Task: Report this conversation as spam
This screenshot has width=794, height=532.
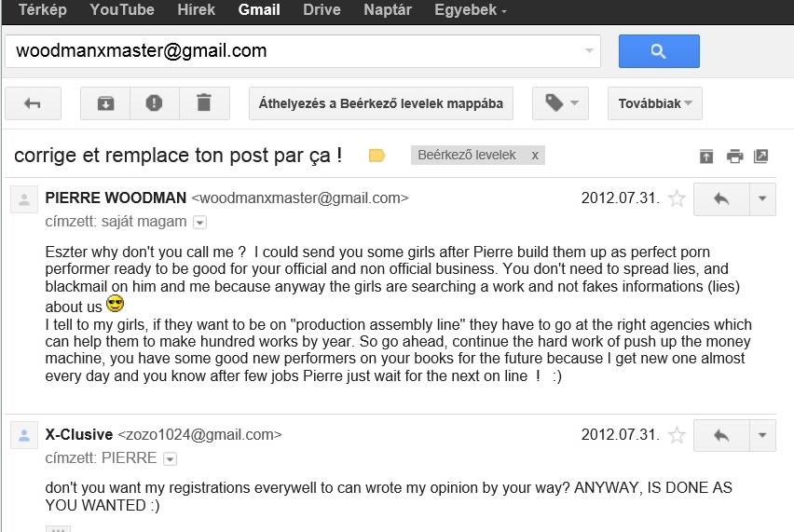Action: pyautogui.click(x=155, y=103)
